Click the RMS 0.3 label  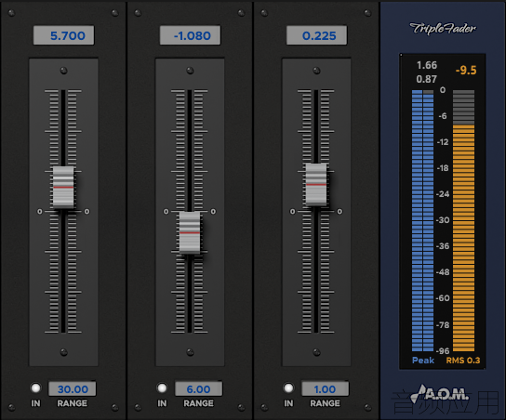pyautogui.click(x=463, y=361)
